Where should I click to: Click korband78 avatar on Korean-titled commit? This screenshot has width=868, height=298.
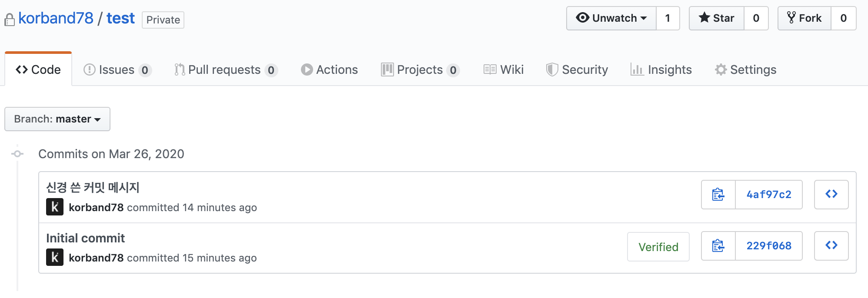point(55,207)
